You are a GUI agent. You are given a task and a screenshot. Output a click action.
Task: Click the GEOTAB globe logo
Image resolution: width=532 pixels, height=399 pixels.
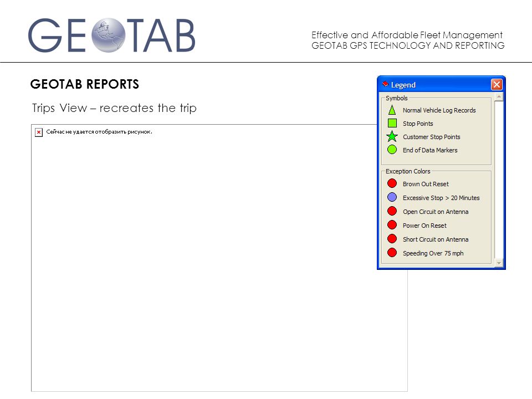pos(109,35)
